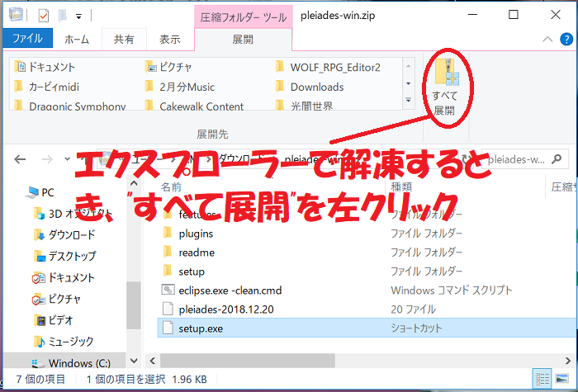Image resolution: width=578 pixels, height=392 pixels.
Task: Click the Extract All (すべて展開) button
Action: click(447, 87)
